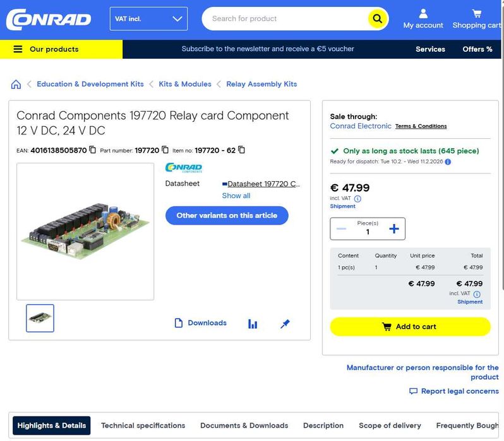Click Report legal concerns
Screen dimensions: 504x441
coord(454,391)
